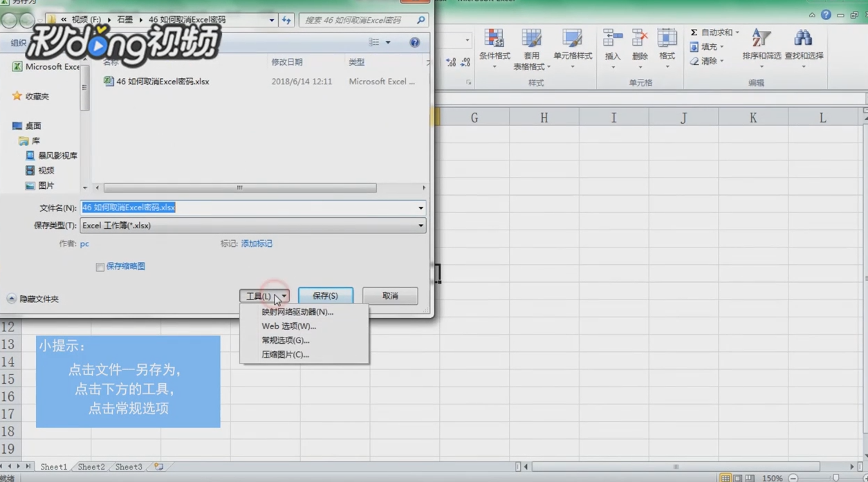Click the Fill (填充) icon
The image size is (868, 482).
[x=694, y=47]
